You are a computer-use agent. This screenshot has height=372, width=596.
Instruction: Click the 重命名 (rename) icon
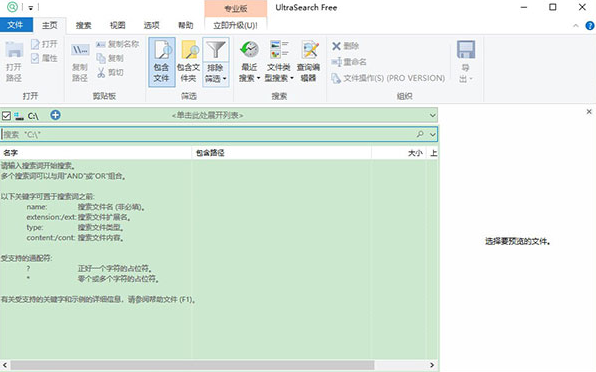point(337,62)
